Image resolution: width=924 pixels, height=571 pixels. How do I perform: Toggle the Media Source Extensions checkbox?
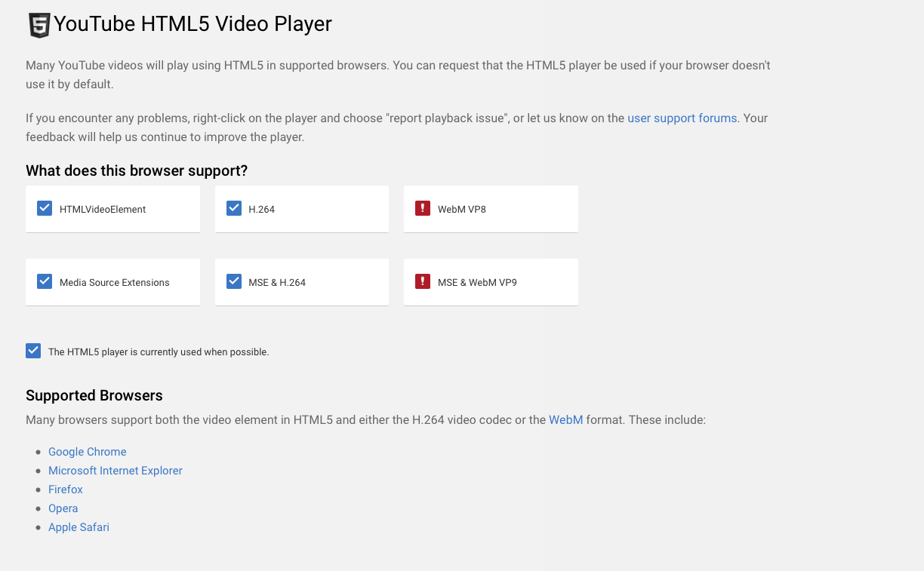click(45, 281)
